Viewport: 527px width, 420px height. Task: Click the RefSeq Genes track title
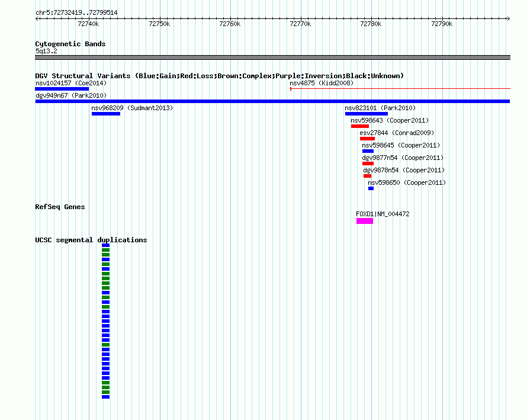(60, 207)
